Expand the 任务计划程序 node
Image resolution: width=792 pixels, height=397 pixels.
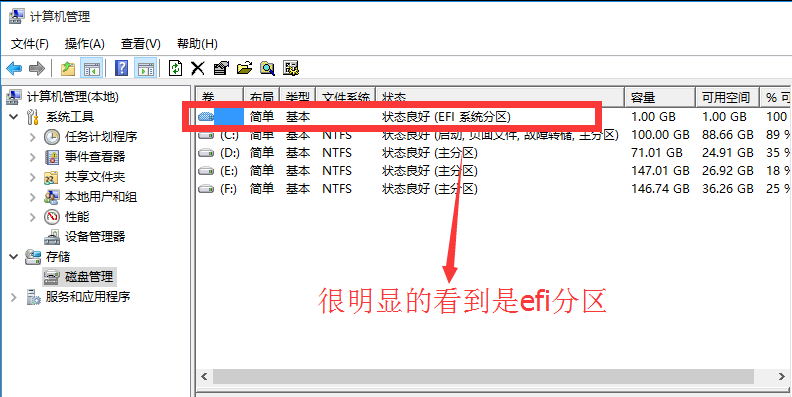point(33,137)
